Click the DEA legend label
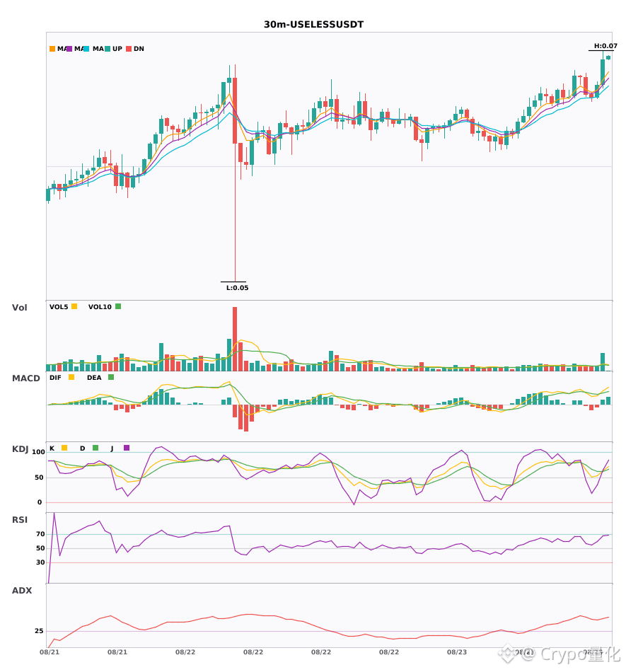 [94, 378]
